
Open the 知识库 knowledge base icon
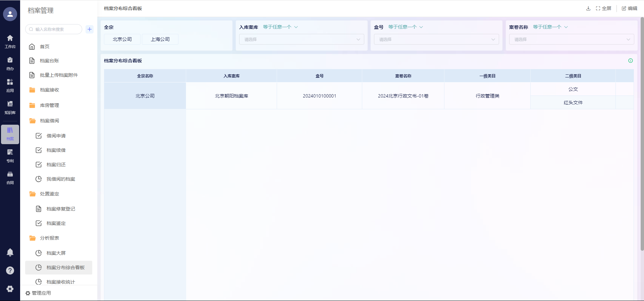click(x=10, y=107)
